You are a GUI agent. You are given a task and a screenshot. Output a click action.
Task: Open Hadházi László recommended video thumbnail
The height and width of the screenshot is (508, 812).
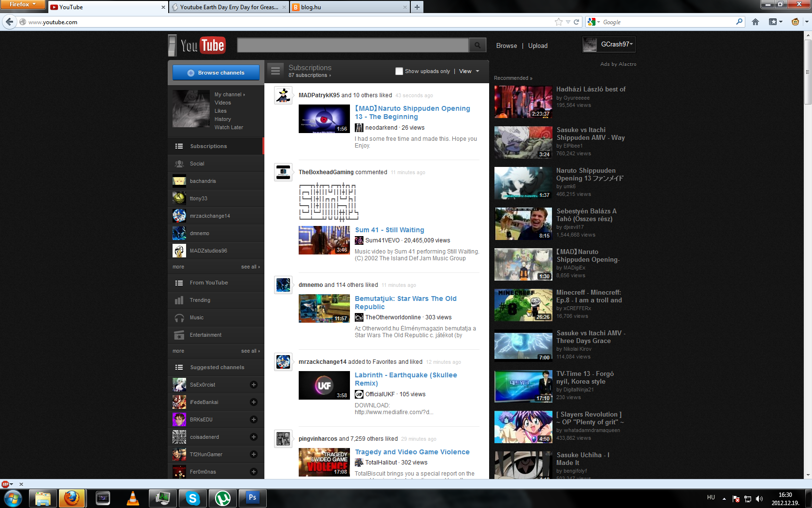(523, 102)
